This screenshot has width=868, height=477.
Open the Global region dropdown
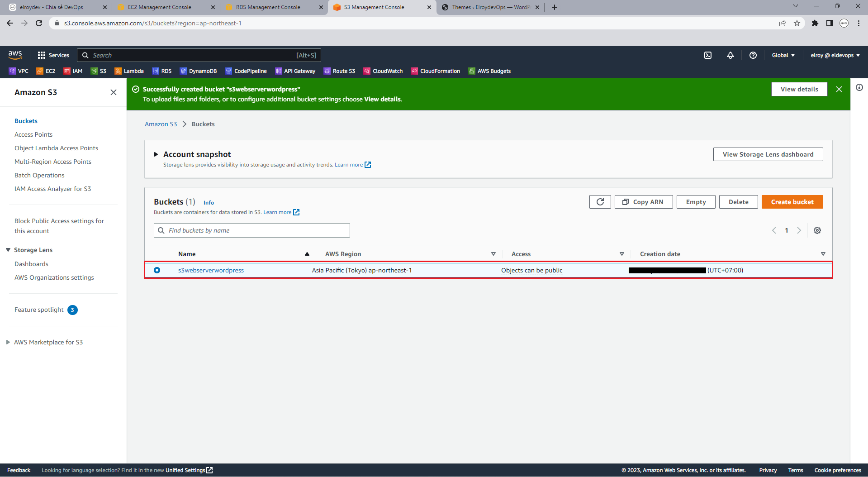coord(783,55)
